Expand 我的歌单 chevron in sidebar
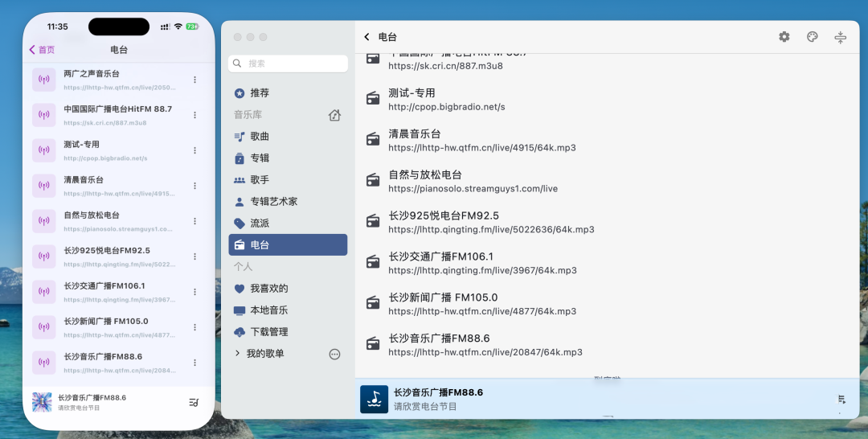Screen dimensions: 868x439 coord(237,353)
